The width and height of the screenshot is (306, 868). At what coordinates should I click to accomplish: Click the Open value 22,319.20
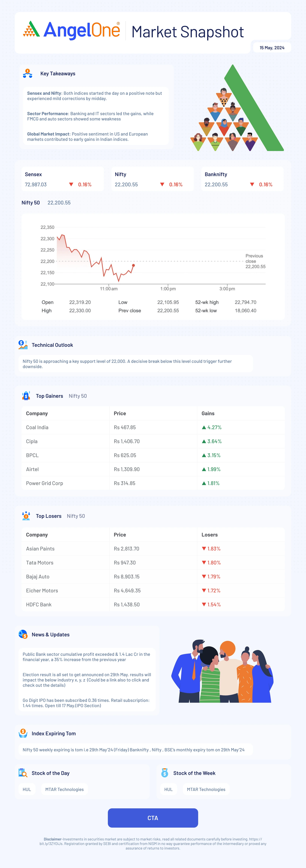tap(80, 302)
